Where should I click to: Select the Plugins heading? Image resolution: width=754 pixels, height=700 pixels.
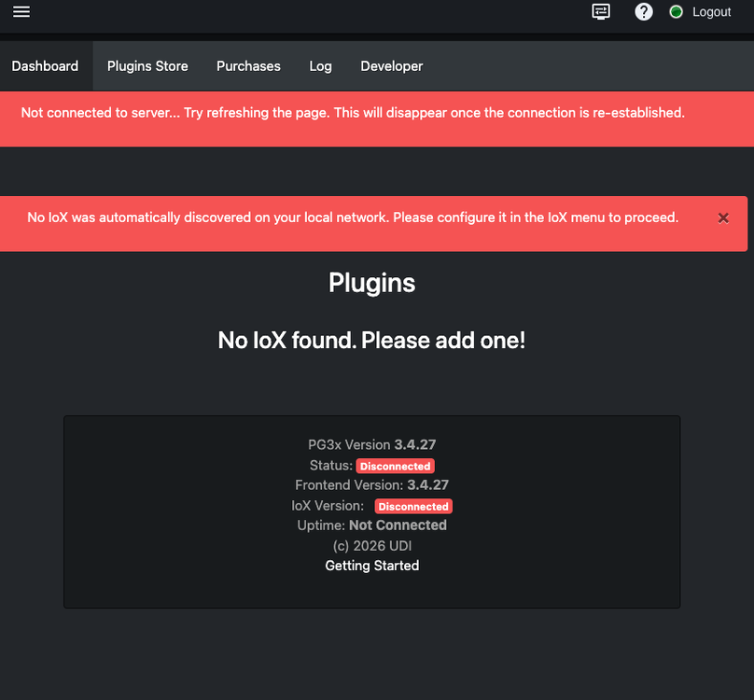click(x=371, y=283)
